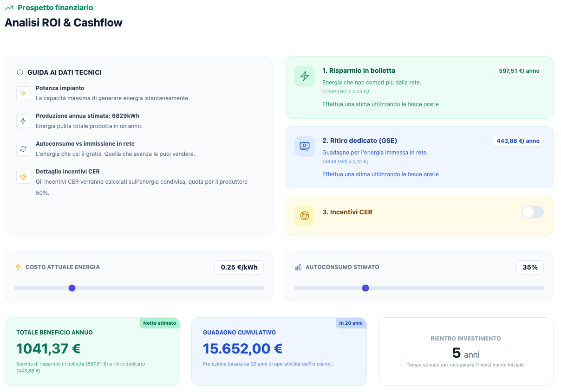Image resolution: width=561 pixels, height=392 pixels.
Task: Click the green bolt icon in Risparmio in bolletta
Action: [305, 76]
